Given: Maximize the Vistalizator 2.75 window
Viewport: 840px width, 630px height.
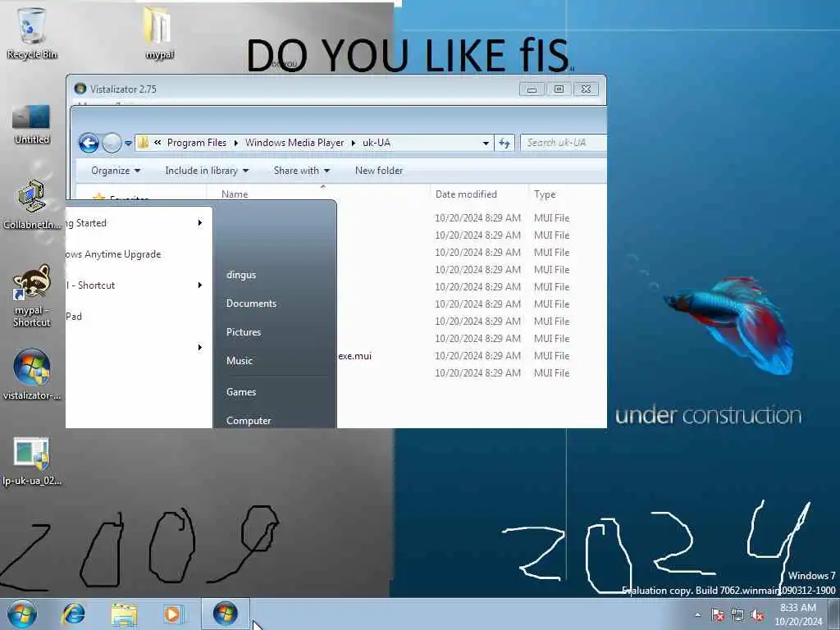Looking at the screenshot, I should (559, 89).
